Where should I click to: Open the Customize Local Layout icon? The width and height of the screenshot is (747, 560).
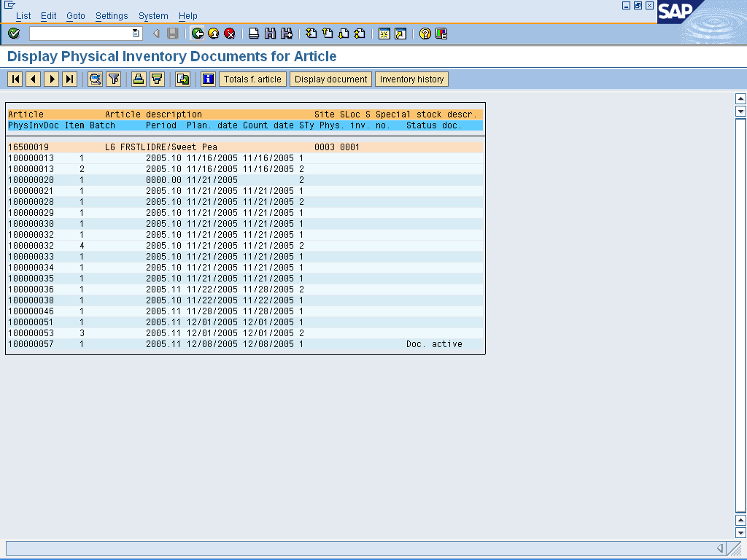point(441,34)
